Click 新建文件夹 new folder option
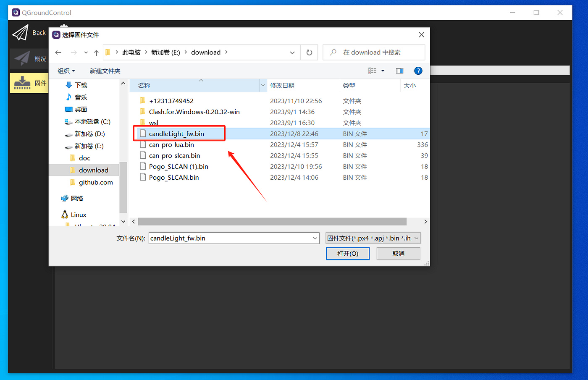Screen dimensions: 588x380 click(x=105, y=71)
